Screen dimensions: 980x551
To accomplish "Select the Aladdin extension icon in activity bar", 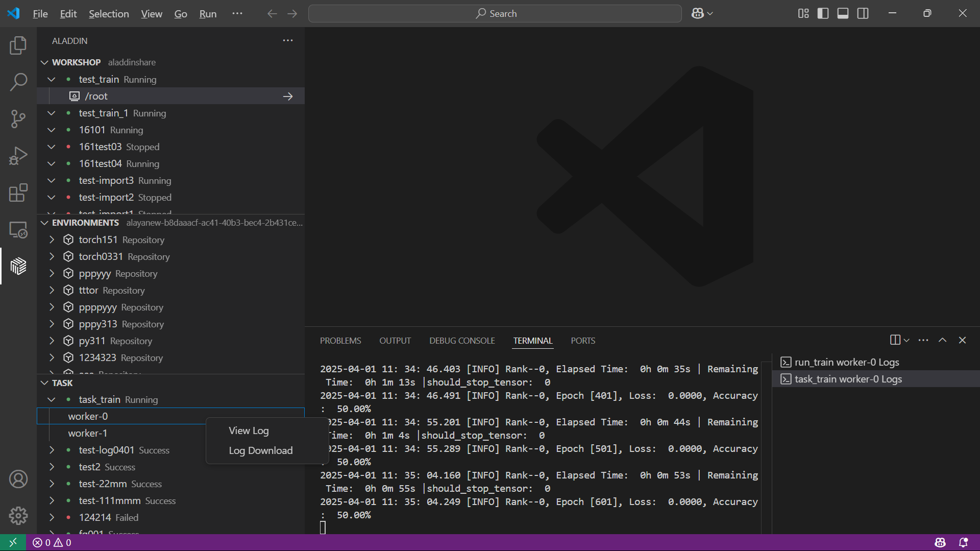I will (x=18, y=266).
